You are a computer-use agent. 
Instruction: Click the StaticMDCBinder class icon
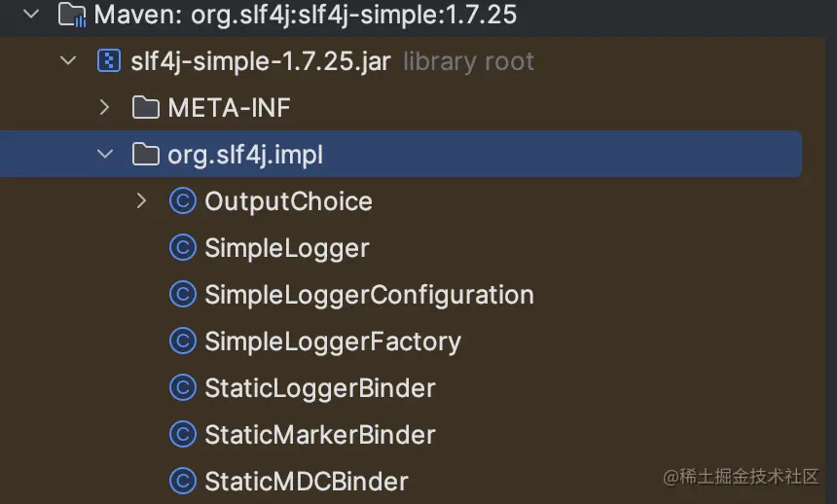coord(182,481)
